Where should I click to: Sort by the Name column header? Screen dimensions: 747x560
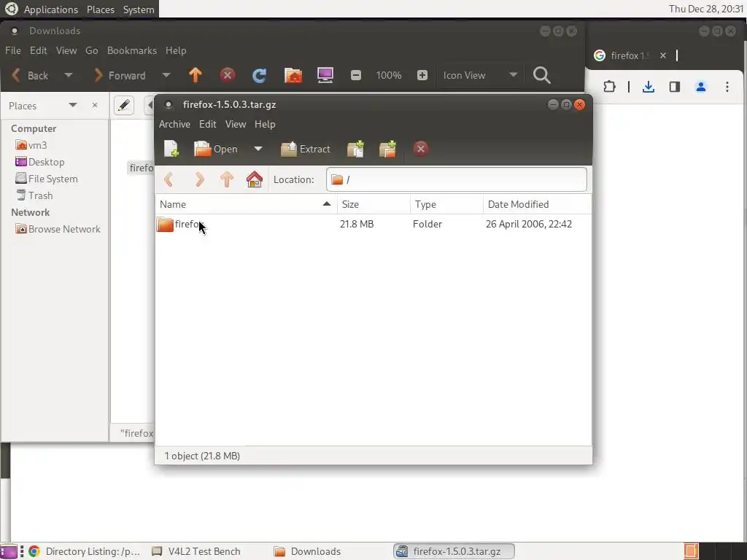pos(246,204)
